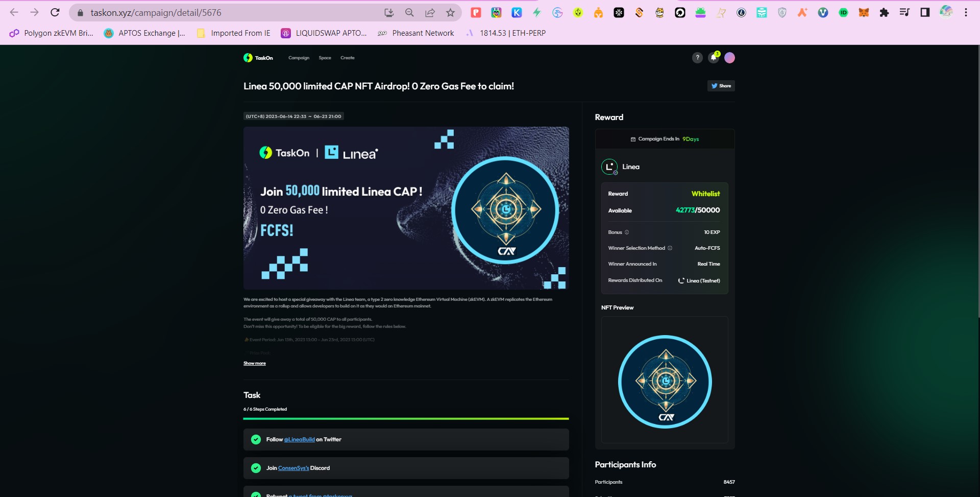Screen dimensions: 980x497
Task: Click the Linea project name in Reward panel
Action: tap(631, 167)
